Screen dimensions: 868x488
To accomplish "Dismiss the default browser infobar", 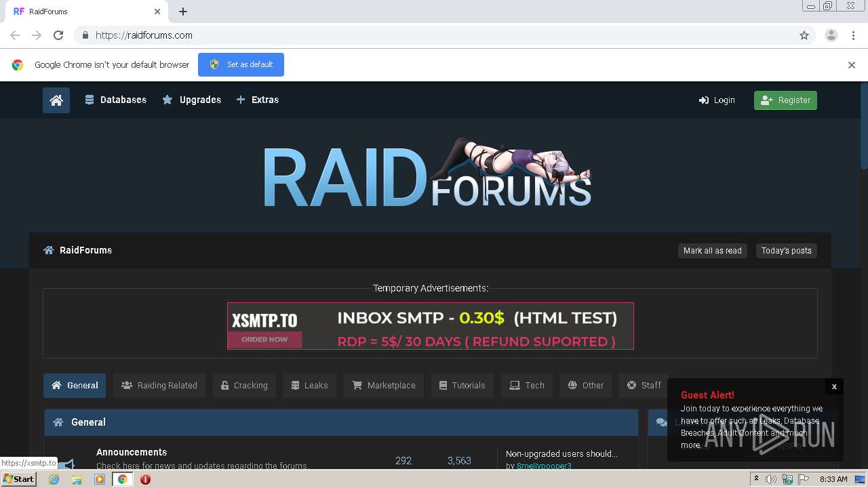I will tap(852, 65).
